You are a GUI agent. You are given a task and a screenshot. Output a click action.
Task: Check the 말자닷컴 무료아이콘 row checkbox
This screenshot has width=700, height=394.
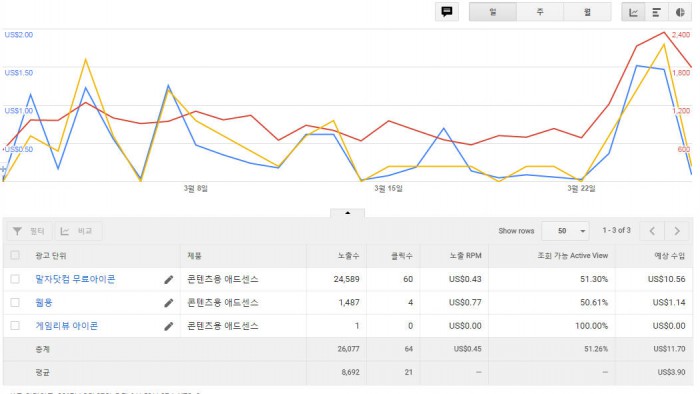pos(15,279)
